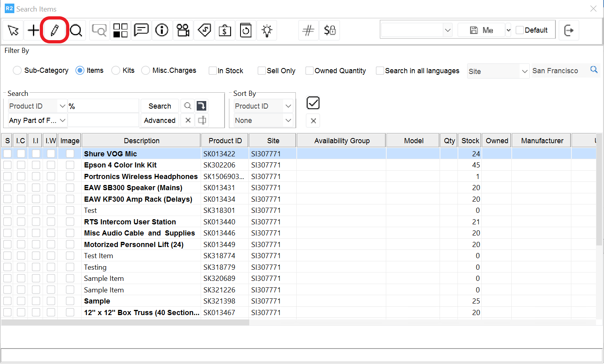Open the Sort By Product ID dropdown
The width and height of the screenshot is (604, 364).
[x=288, y=106]
